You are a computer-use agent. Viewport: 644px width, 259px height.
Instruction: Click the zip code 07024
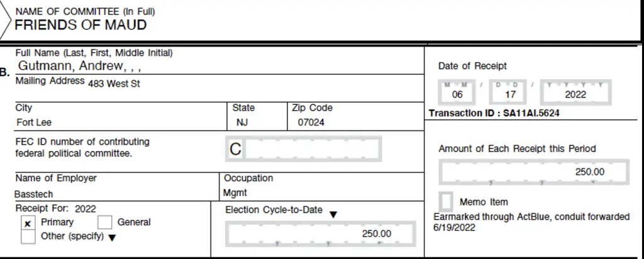(x=311, y=123)
